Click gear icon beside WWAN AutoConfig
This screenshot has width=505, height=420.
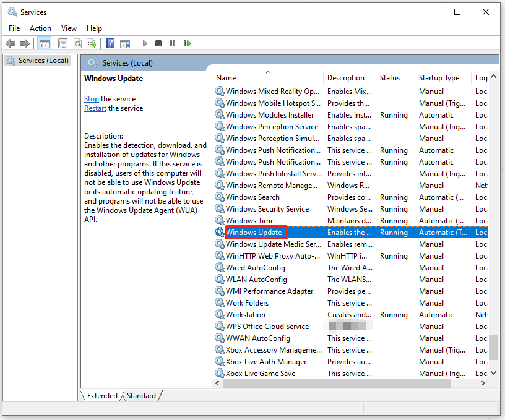click(x=219, y=338)
